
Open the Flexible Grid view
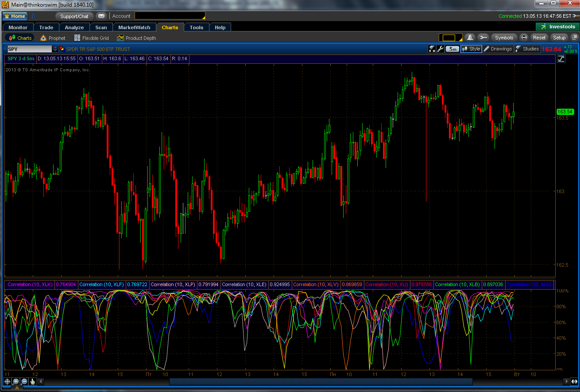91,38
